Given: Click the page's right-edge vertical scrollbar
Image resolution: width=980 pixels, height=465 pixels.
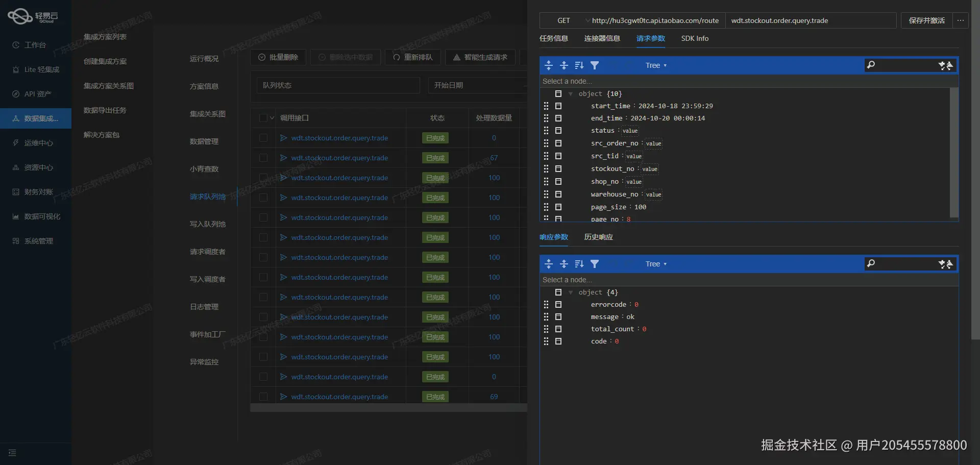Looking at the screenshot, I should [x=975, y=169].
